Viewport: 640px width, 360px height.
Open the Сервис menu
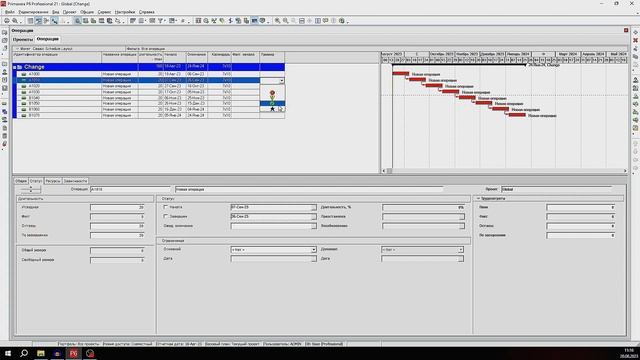pyautogui.click(x=104, y=12)
